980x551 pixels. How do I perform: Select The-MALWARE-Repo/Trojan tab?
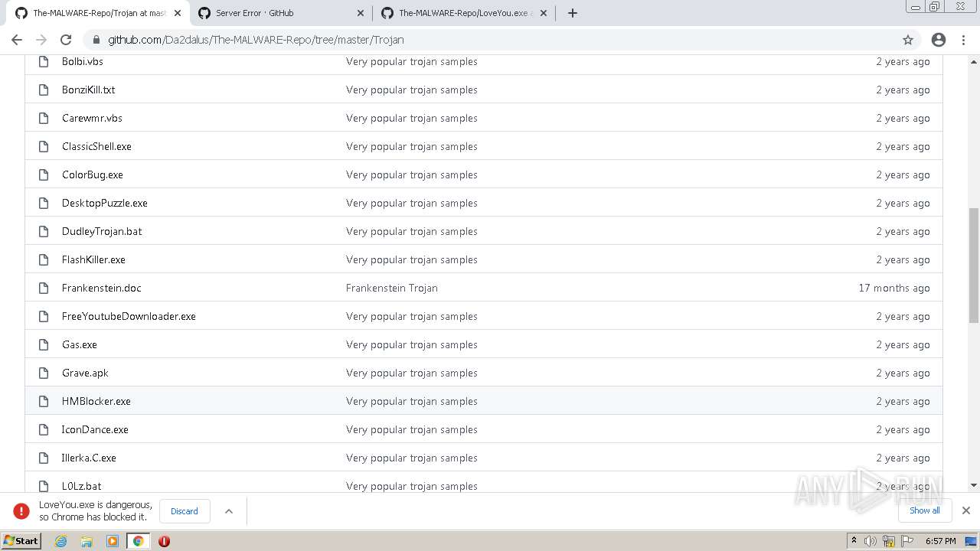[x=98, y=13]
